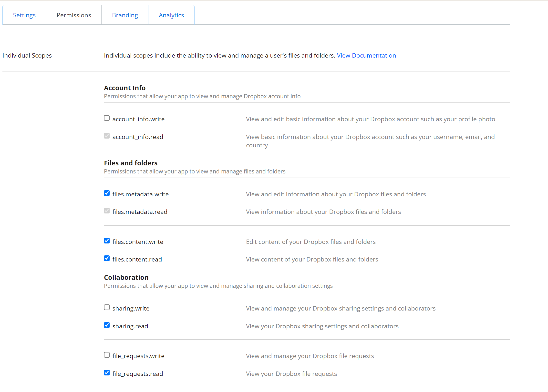Open the View Documentation link

[x=366, y=55]
